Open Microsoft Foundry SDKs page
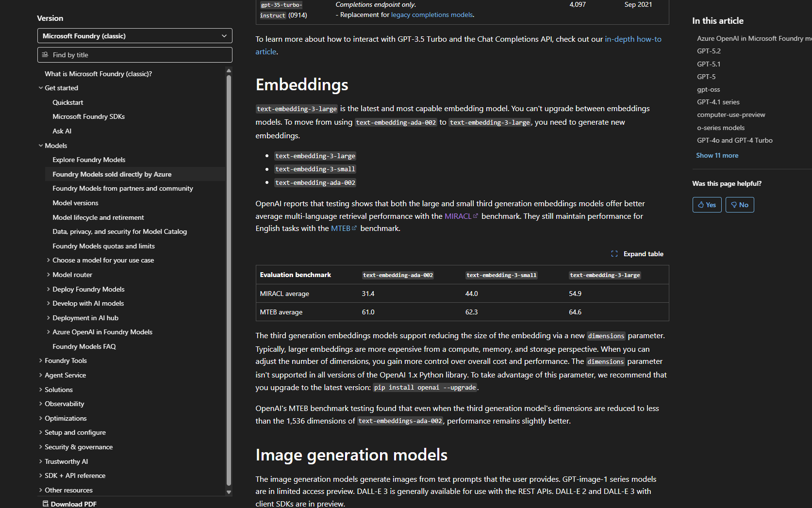The height and width of the screenshot is (508, 812). coord(89,116)
